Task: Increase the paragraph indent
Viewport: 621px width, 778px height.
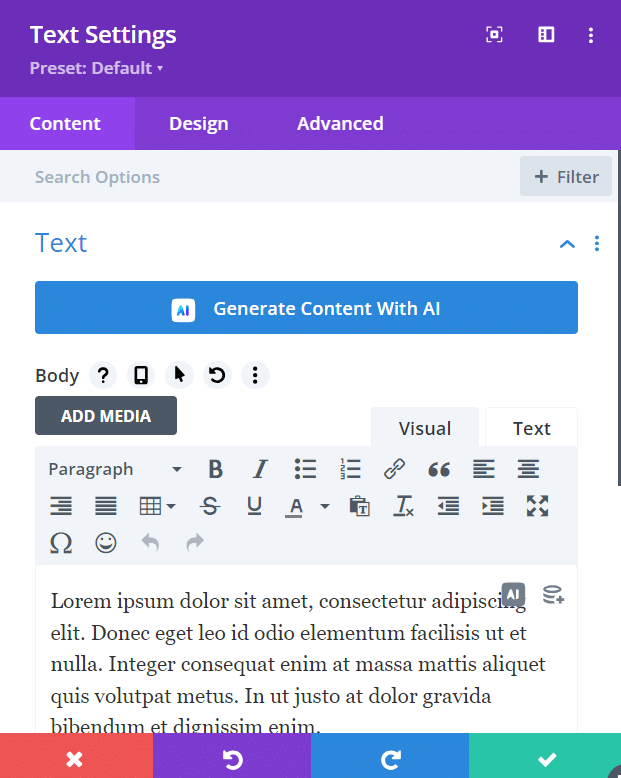Action: (493, 506)
